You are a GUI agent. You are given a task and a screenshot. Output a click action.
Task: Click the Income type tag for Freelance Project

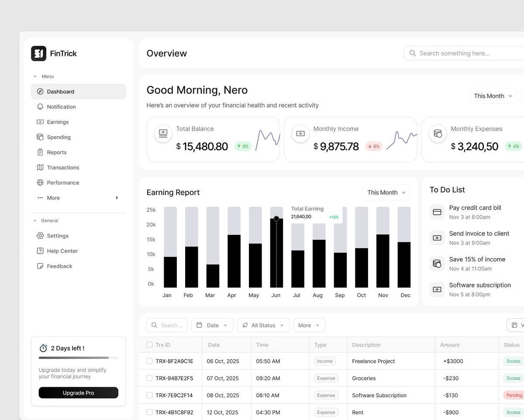(325, 361)
